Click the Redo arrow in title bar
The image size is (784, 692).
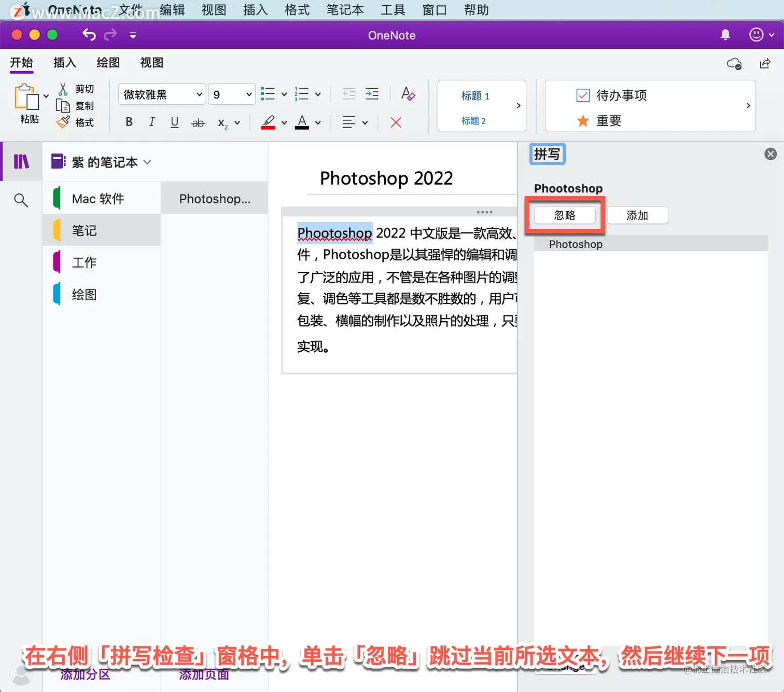coord(110,35)
